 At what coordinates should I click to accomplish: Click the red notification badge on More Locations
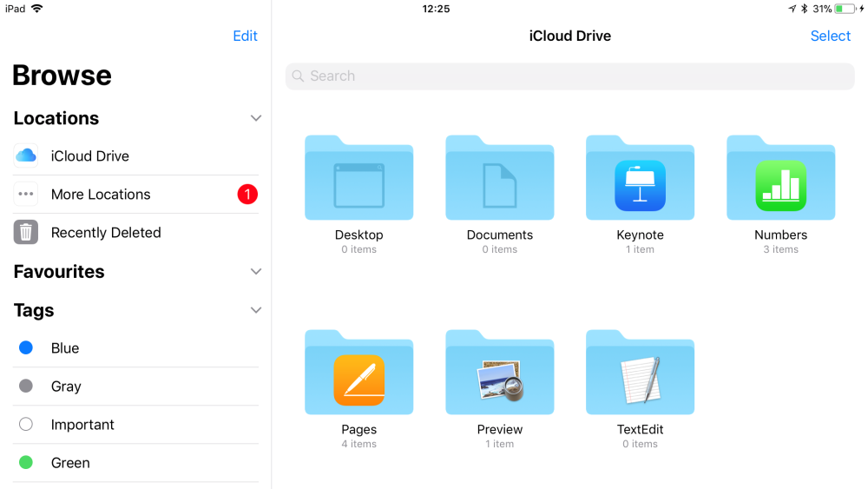point(247,194)
